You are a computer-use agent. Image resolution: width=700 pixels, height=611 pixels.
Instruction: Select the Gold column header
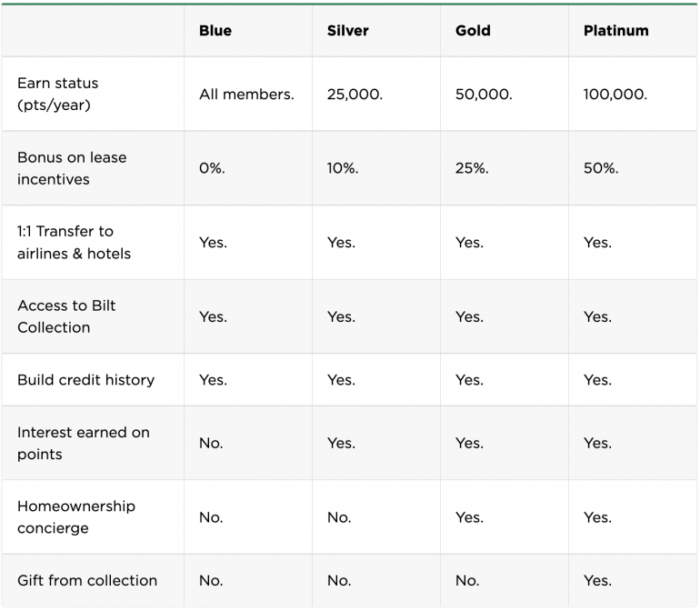coord(473,31)
